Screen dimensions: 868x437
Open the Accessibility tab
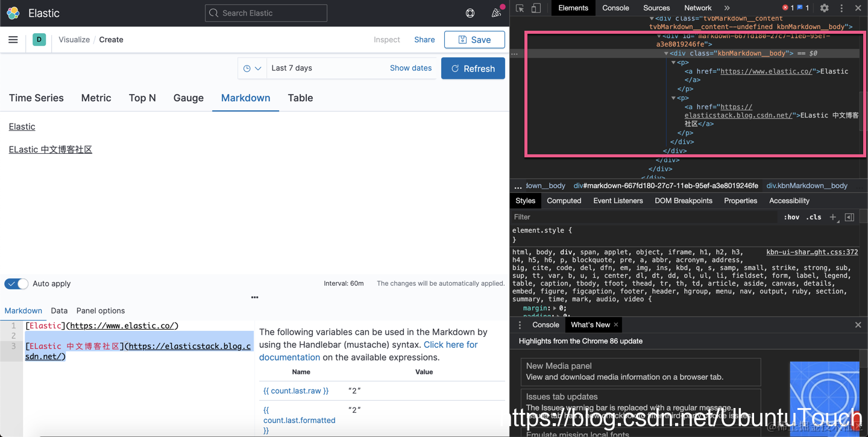(789, 201)
